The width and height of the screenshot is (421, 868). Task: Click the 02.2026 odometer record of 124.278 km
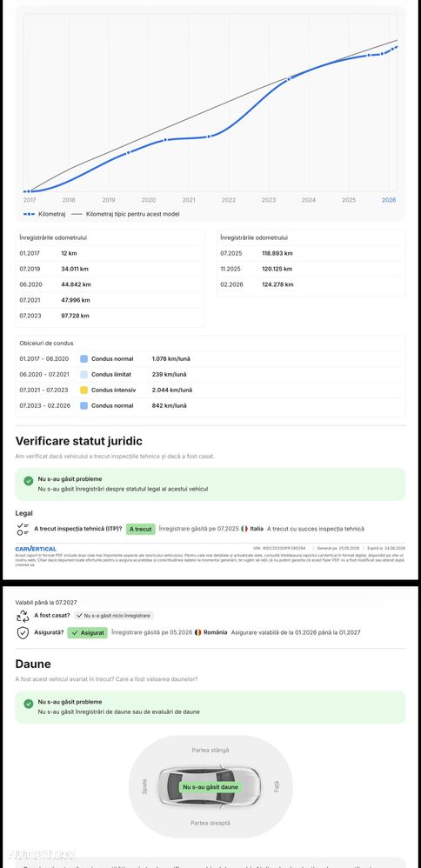[311, 284]
